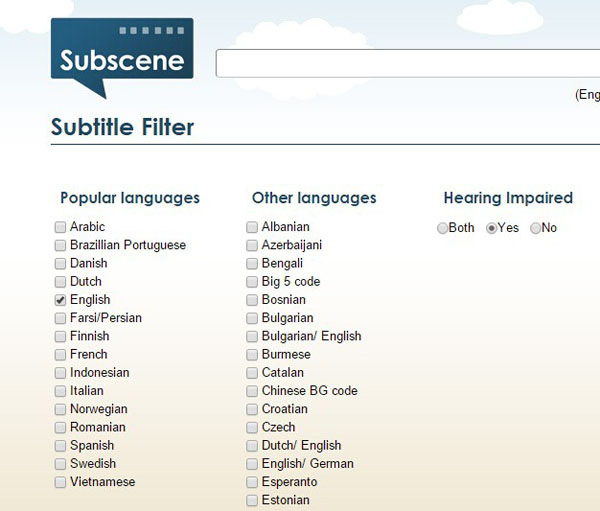
Task: Select No for Hearing Impaired
Action: coord(535,228)
